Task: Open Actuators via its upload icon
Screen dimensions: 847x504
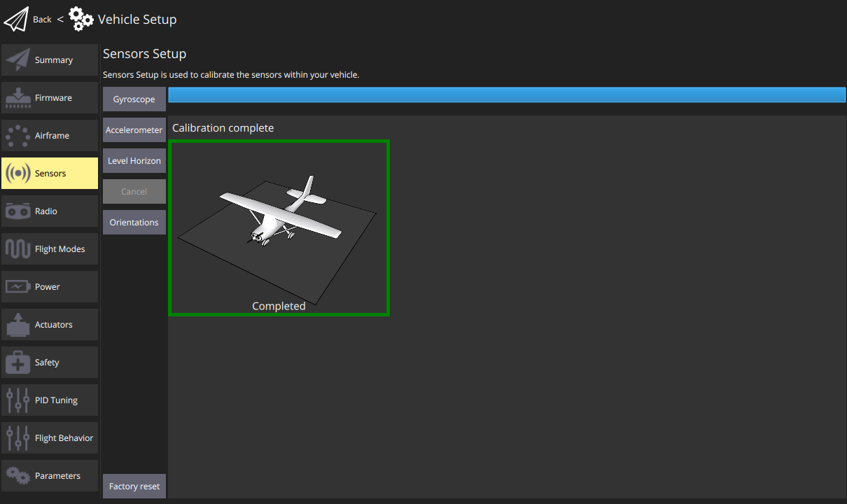Action: pos(17,325)
